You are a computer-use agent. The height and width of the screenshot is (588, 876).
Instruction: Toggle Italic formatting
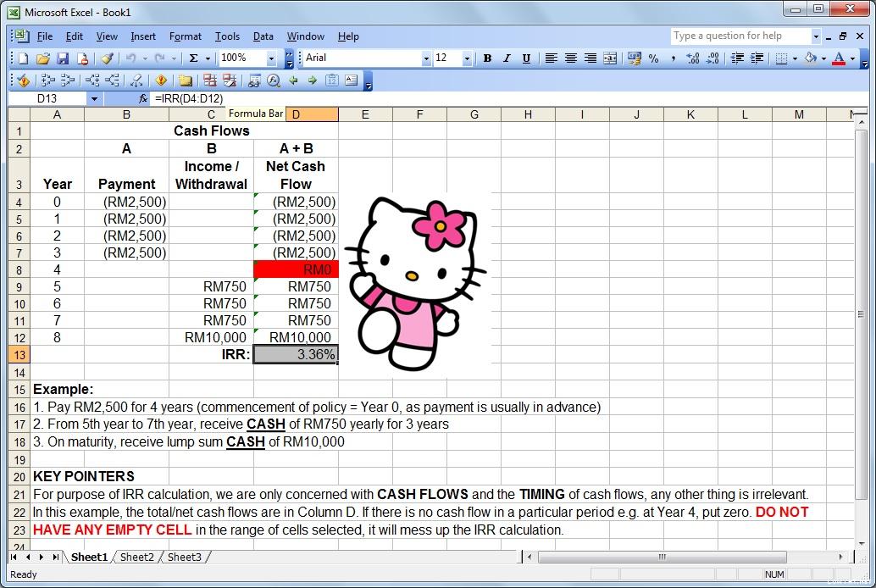click(507, 58)
